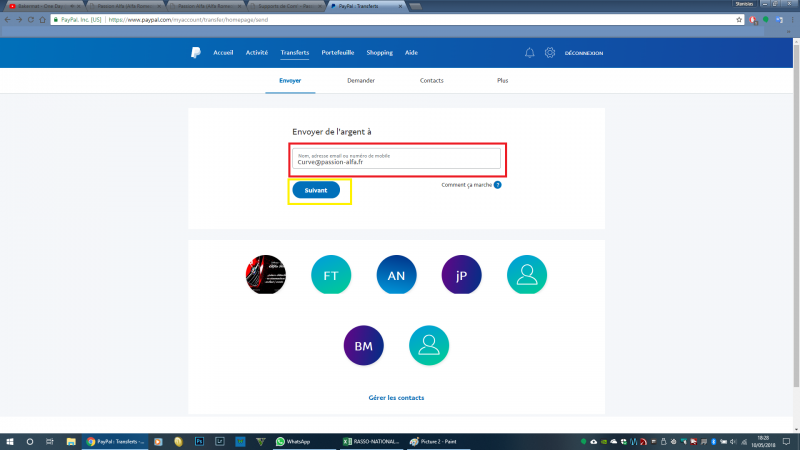
Task: Switch to the Demander tab
Action: coord(361,80)
